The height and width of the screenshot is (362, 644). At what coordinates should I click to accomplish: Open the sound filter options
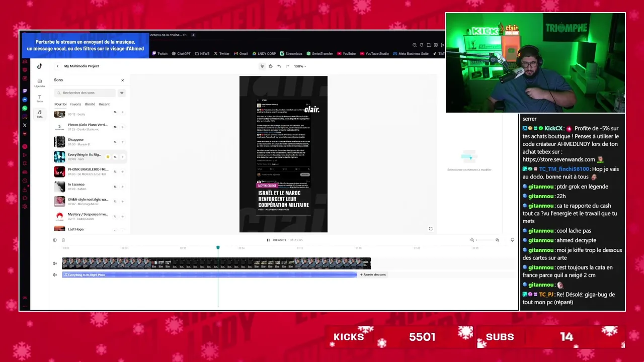[121, 93]
